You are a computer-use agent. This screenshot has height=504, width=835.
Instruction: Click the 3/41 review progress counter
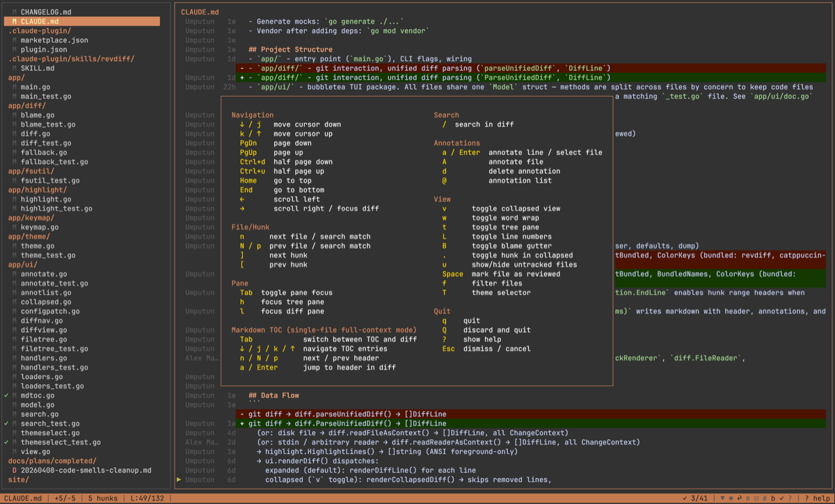click(701, 498)
